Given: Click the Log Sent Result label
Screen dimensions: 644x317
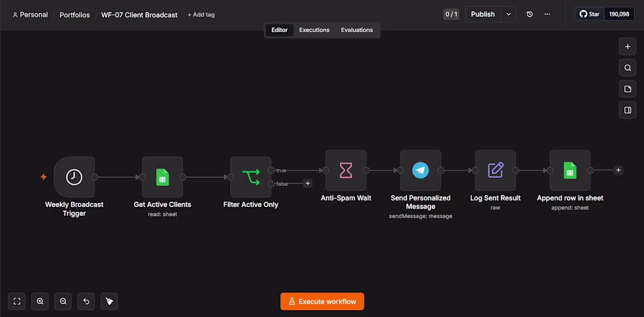Looking at the screenshot, I should pyautogui.click(x=495, y=198).
